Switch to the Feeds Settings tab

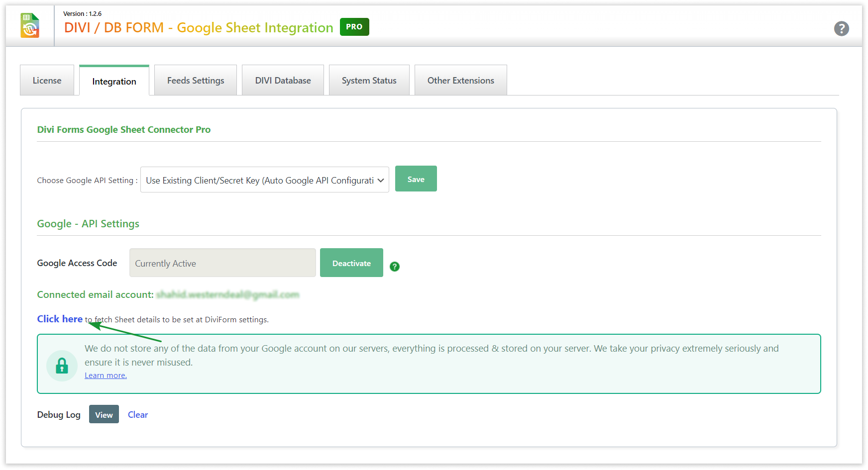(196, 81)
